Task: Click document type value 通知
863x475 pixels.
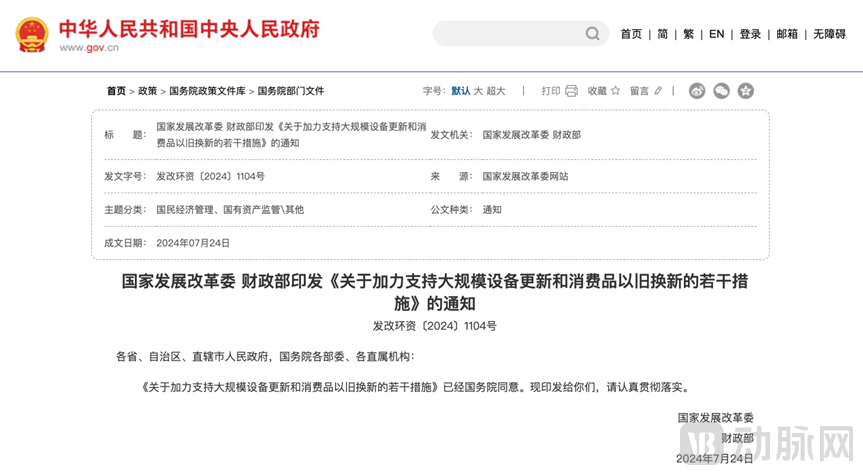Action: coord(492,210)
